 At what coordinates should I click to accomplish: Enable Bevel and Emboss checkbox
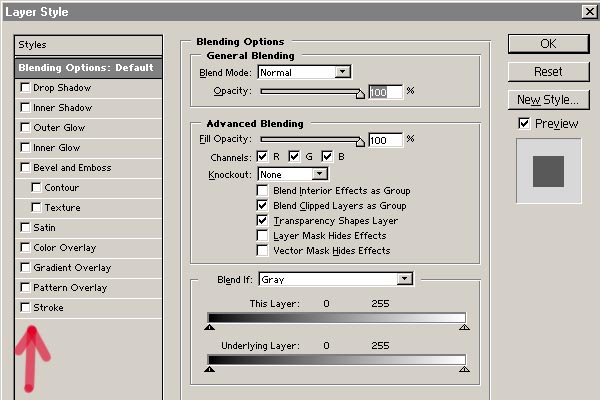pos(25,167)
